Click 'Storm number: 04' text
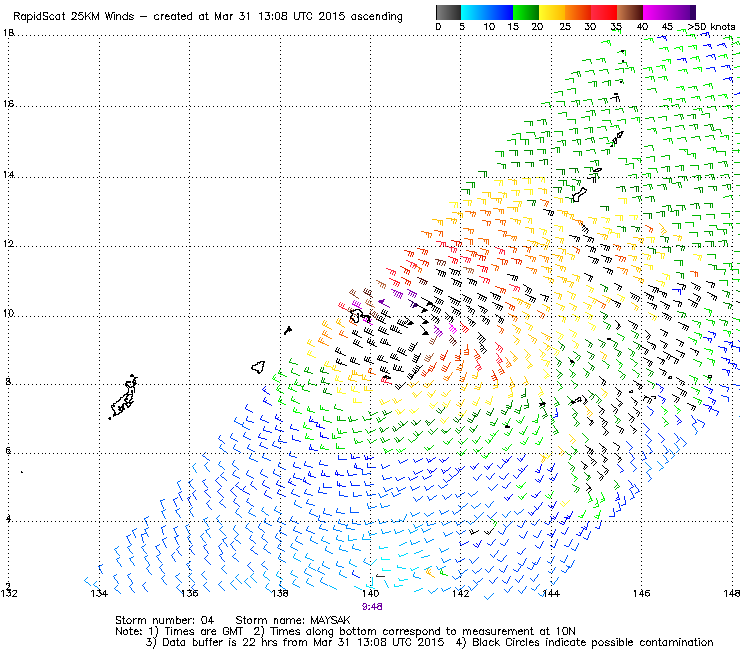The height and width of the screenshot is (650, 740). click(164, 620)
